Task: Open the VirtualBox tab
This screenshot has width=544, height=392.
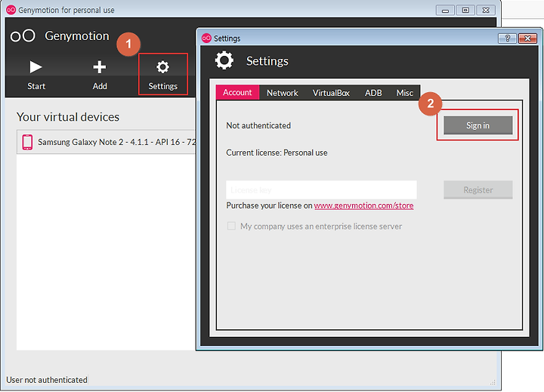Action: pos(331,93)
